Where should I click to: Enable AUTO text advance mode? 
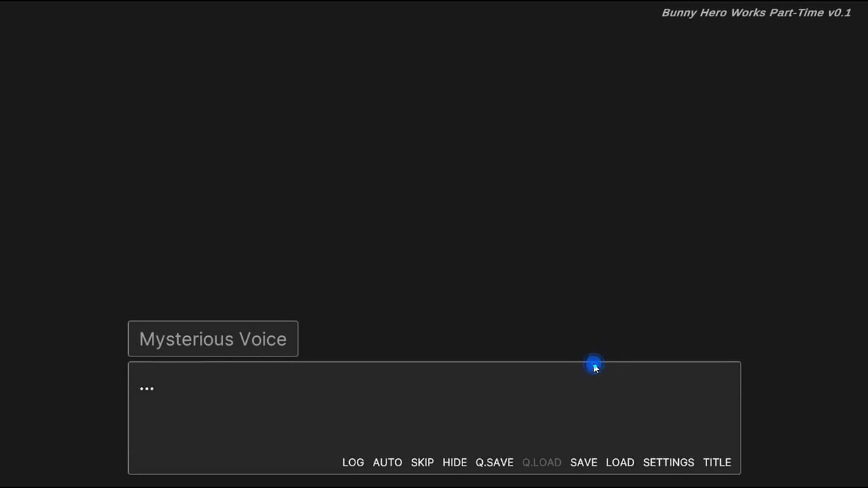[387, 462]
